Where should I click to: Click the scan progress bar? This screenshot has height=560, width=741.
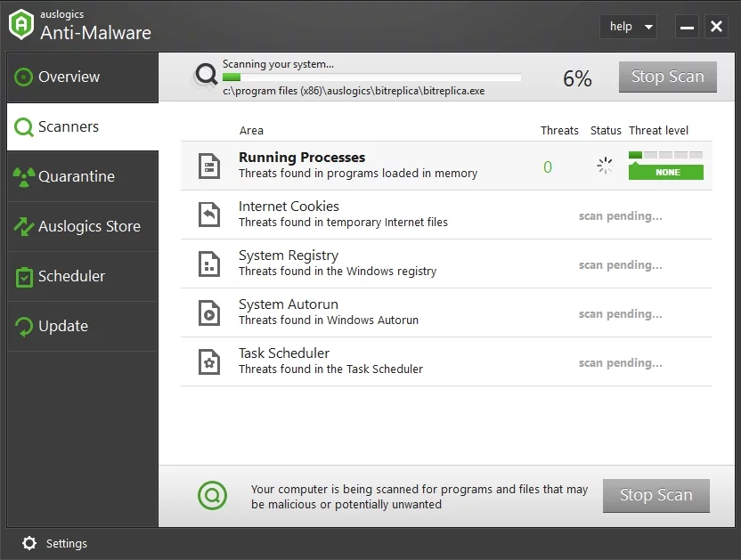[371, 77]
